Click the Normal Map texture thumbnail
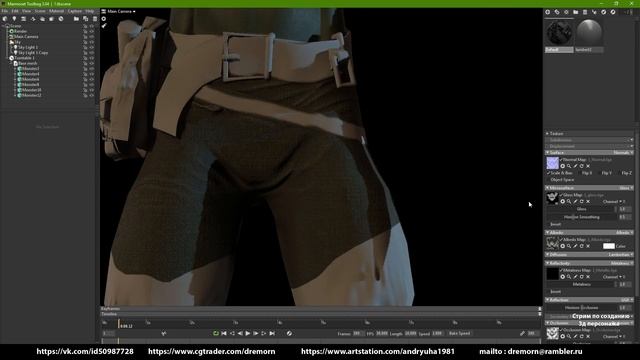The image size is (640, 360). 552,163
